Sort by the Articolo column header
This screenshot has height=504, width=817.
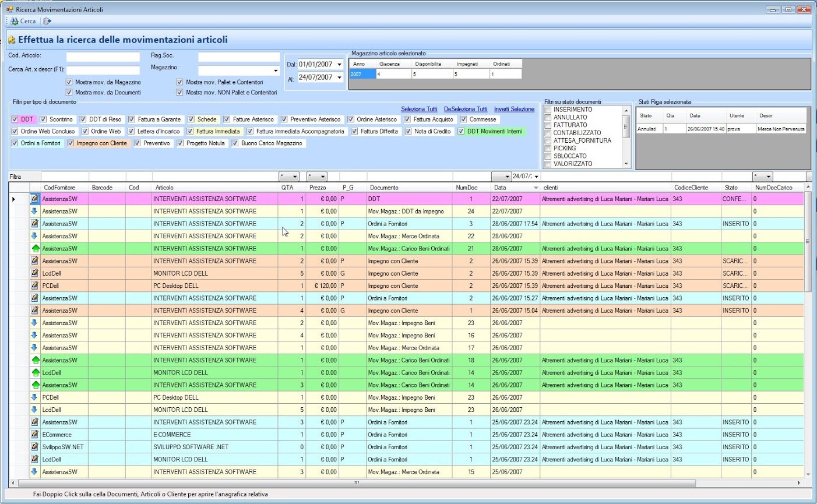pyautogui.click(x=215, y=188)
